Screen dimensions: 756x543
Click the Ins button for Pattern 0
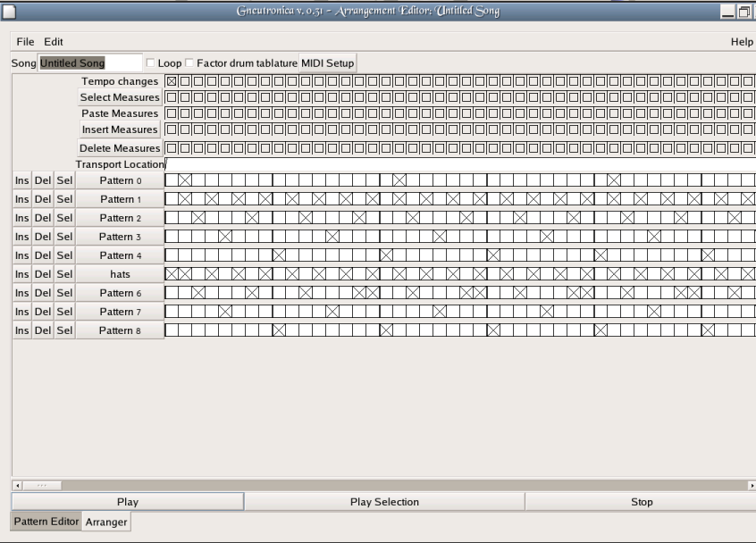coord(21,180)
